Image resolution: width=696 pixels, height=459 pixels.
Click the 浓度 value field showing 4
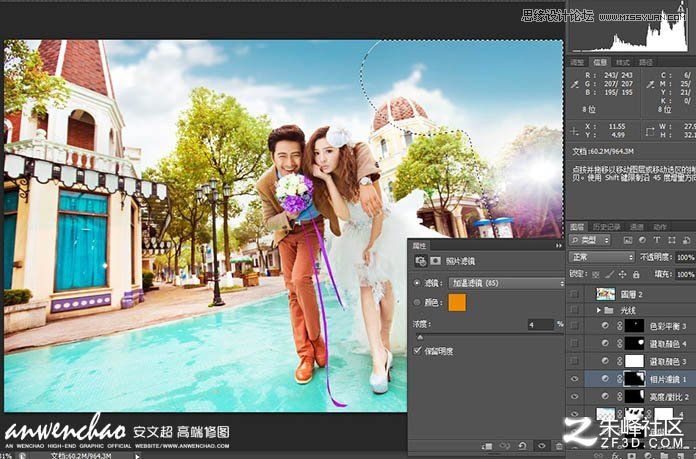coord(540,324)
